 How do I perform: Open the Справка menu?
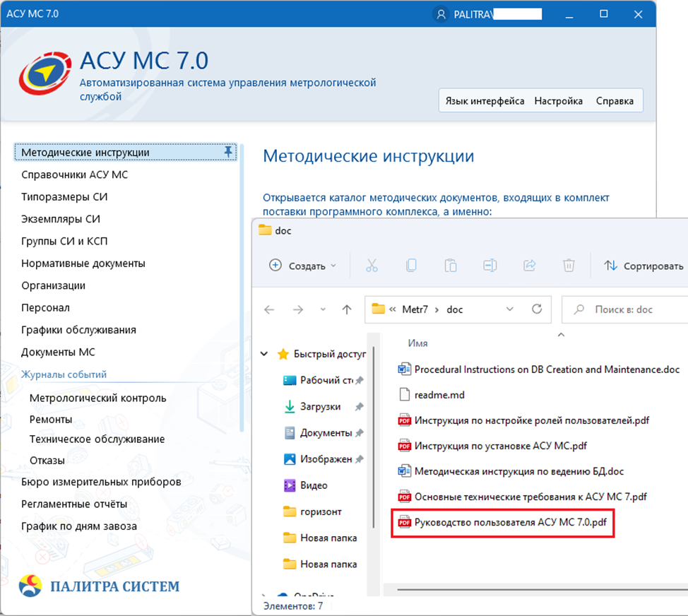click(615, 101)
